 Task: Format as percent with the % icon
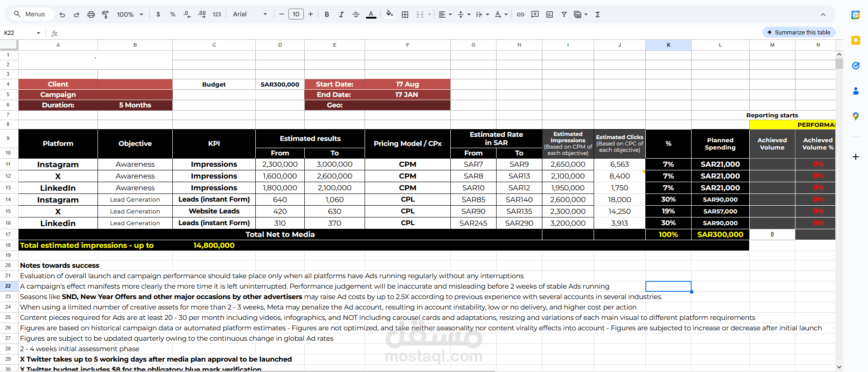coord(173,14)
